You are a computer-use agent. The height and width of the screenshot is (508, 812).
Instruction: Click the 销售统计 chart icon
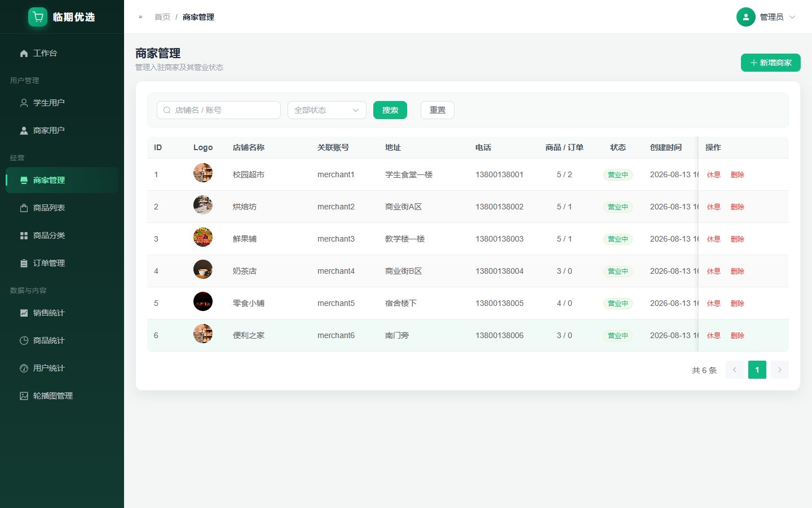pyautogui.click(x=24, y=313)
